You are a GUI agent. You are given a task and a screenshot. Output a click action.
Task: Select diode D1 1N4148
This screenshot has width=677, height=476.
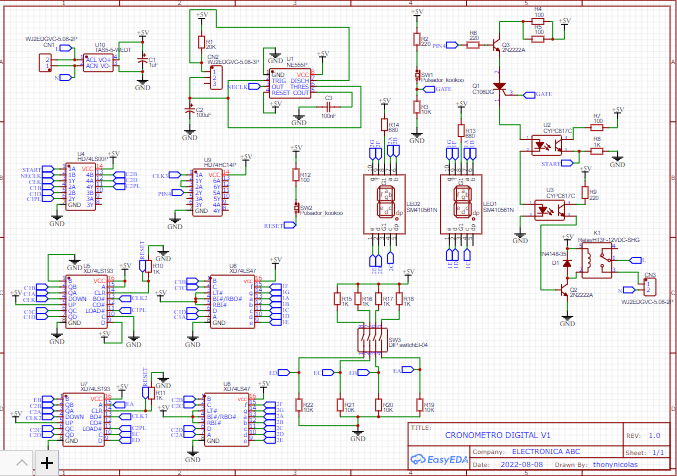(567, 263)
